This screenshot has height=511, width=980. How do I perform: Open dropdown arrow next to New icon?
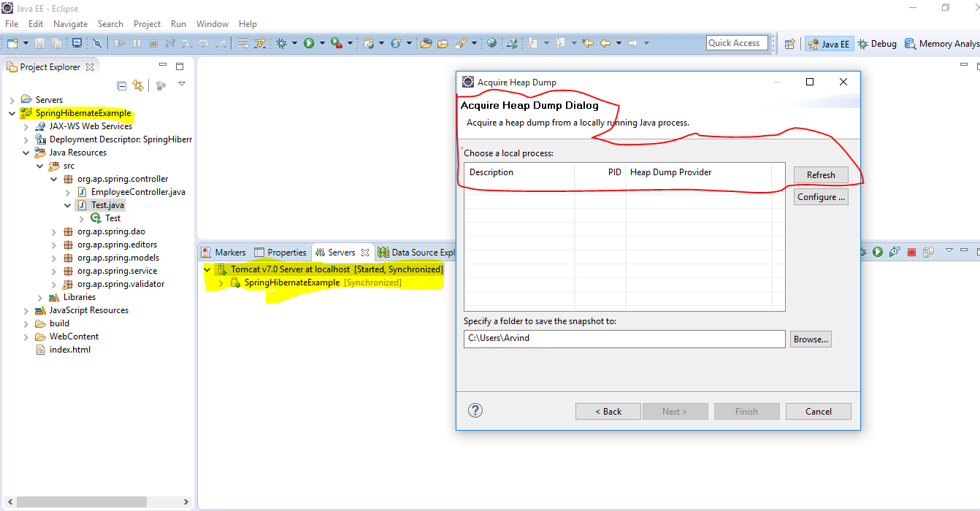26,43
